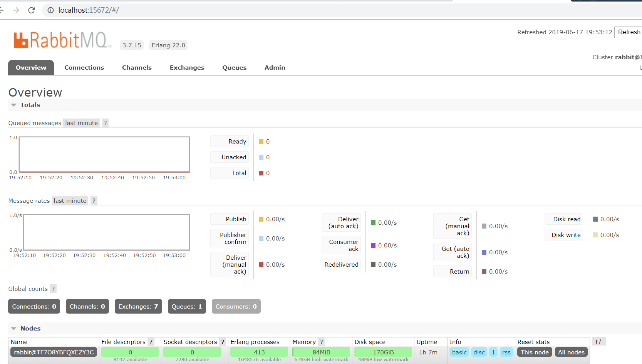642x364 pixels.
Task: Open help icon beside Message rates
Action: (94, 201)
